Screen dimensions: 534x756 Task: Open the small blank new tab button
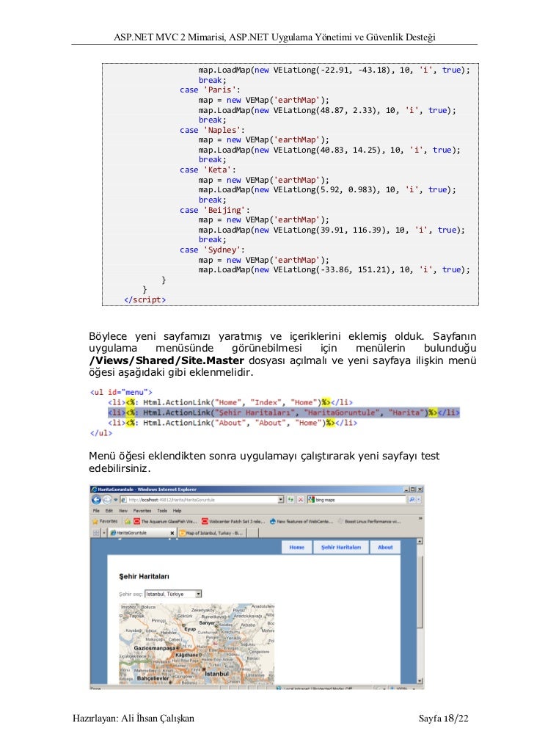(x=252, y=533)
